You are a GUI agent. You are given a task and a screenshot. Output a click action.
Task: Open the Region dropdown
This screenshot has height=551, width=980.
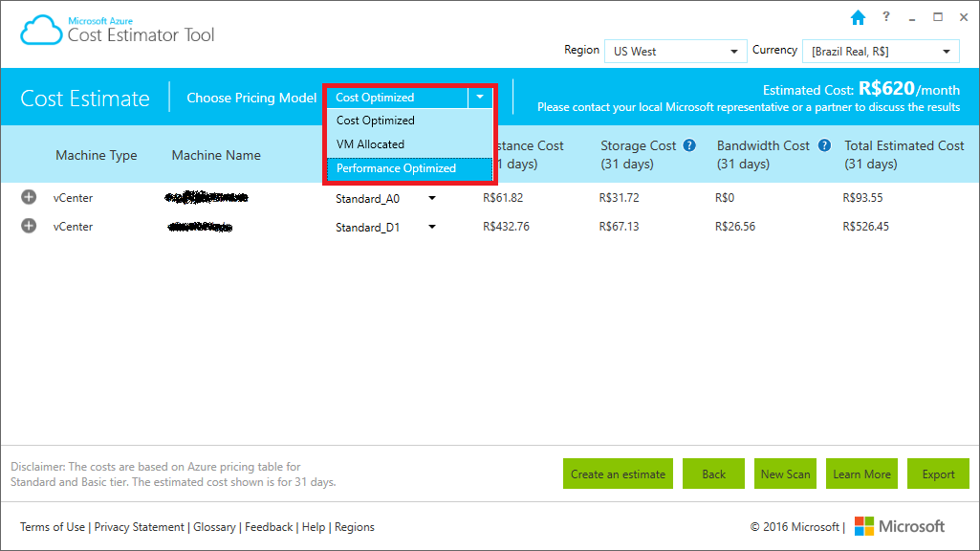coord(676,52)
